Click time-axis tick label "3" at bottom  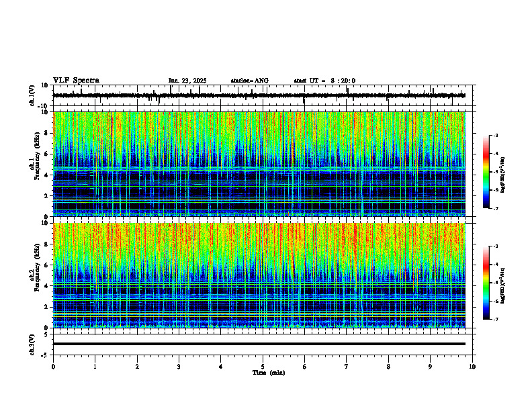point(179,367)
